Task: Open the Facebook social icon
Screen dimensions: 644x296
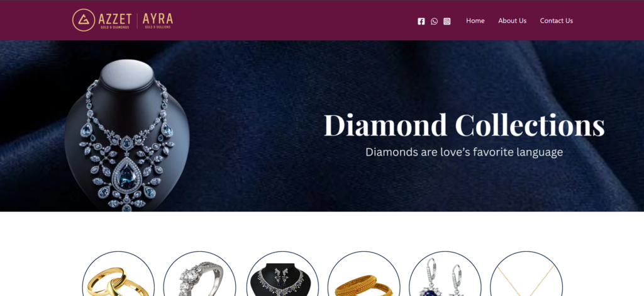Action: click(421, 21)
